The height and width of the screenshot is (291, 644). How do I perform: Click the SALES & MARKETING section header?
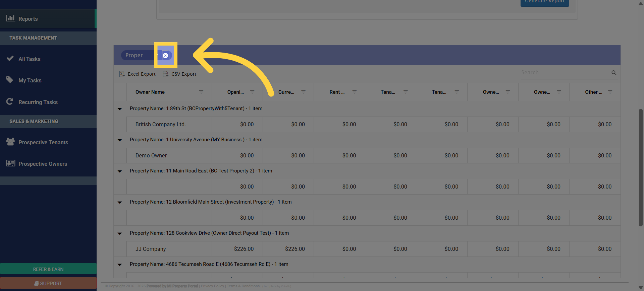pyautogui.click(x=48, y=122)
